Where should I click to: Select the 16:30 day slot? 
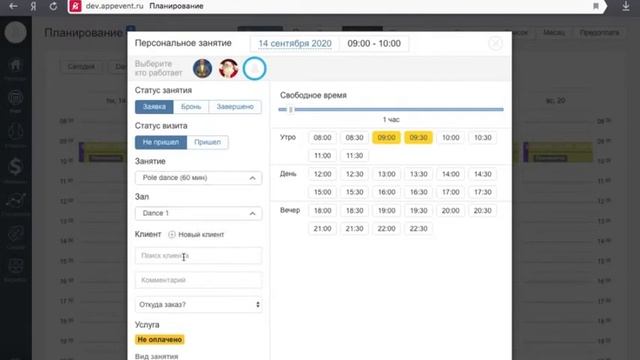tap(418, 192)
